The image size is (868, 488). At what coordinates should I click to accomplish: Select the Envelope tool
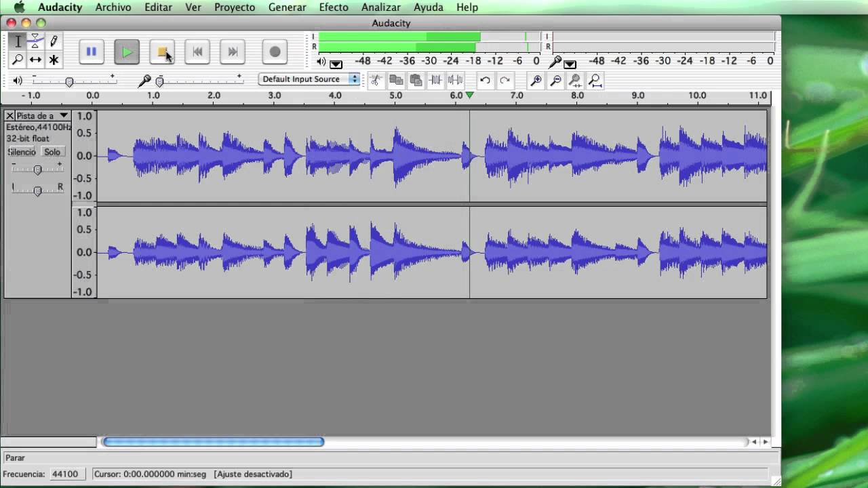pos(35,42)
